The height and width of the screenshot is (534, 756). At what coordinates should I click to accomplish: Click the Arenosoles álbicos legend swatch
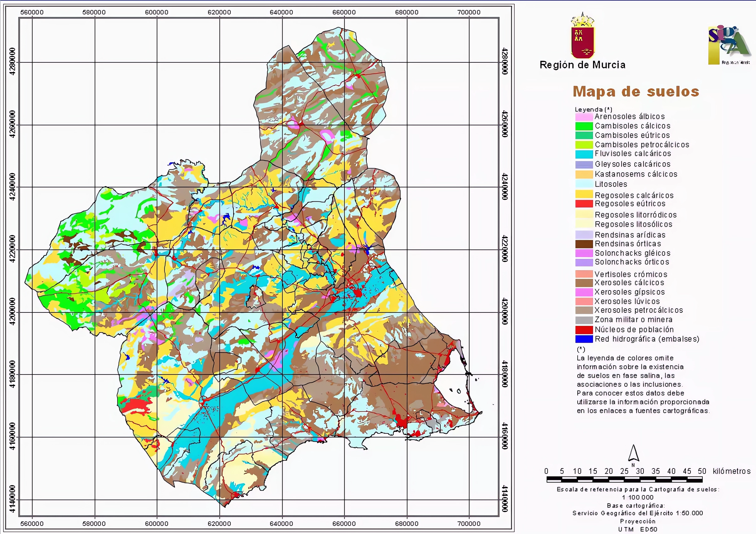(584, 117)
